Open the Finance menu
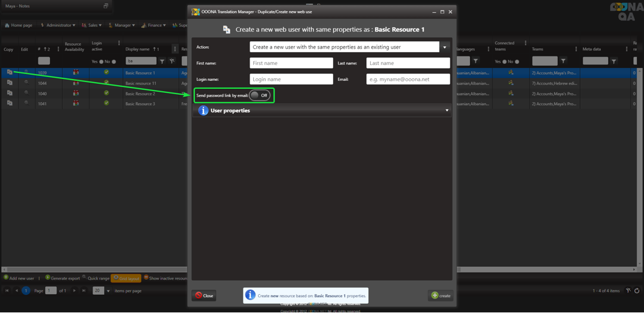644x313 pixels. pos(153,26)
